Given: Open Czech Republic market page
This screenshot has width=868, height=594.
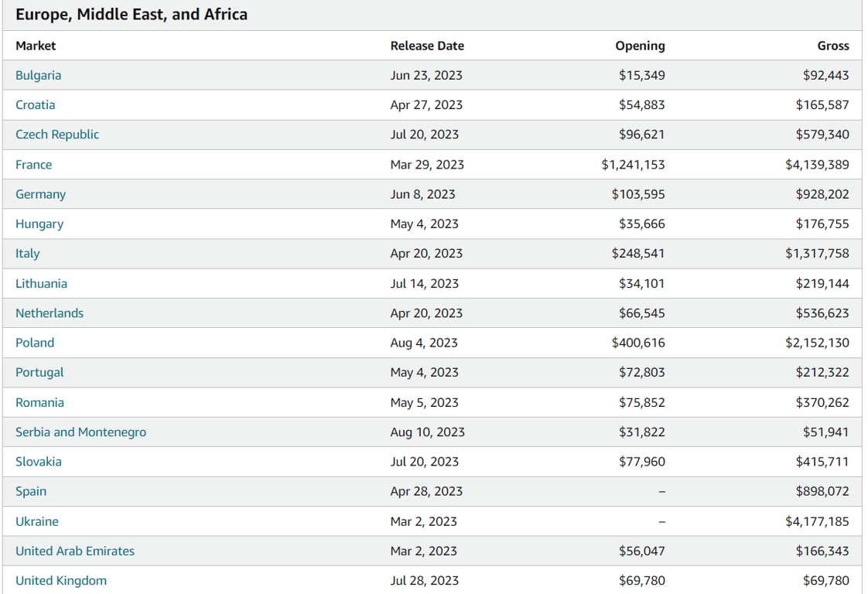Looking at the screenshot, I should point(57,134).
